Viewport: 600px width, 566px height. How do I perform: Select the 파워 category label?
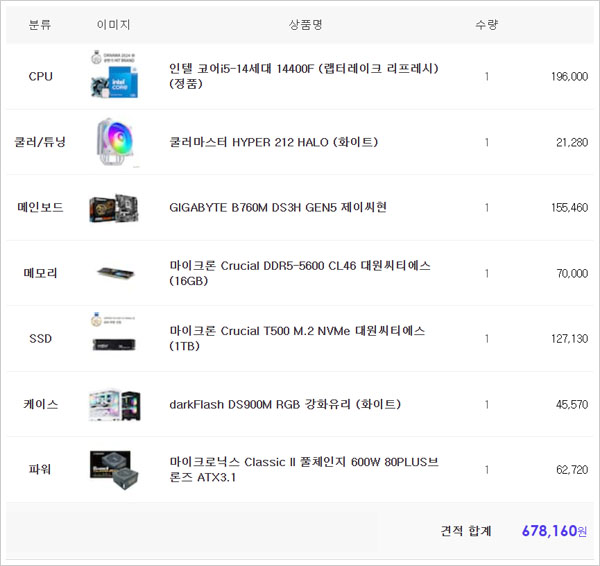(40, 469)
